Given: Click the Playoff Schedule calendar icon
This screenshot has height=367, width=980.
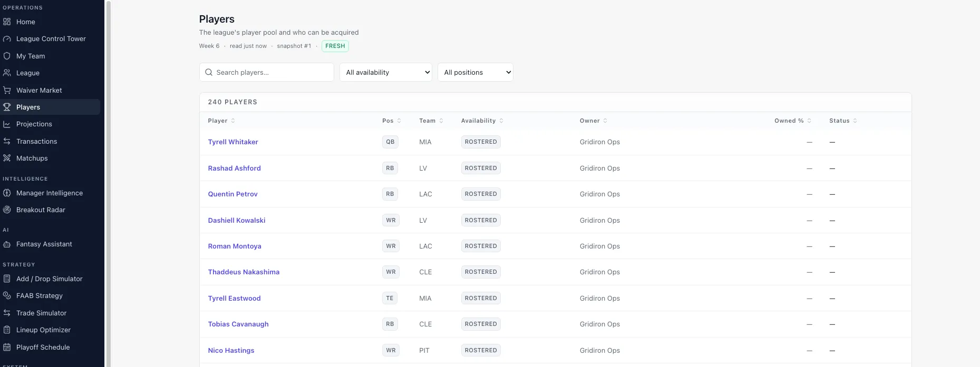Looking at the screenshot, I should click(7, 347).
